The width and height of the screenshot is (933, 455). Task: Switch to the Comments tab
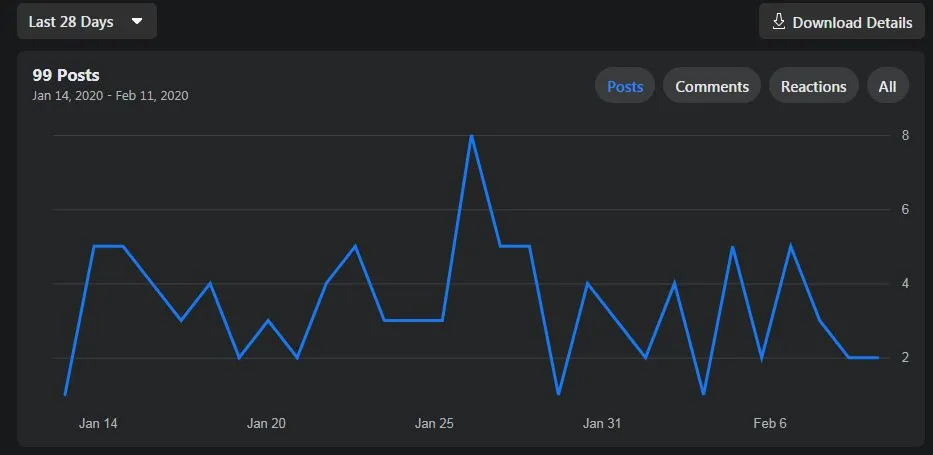pos(712,86)
